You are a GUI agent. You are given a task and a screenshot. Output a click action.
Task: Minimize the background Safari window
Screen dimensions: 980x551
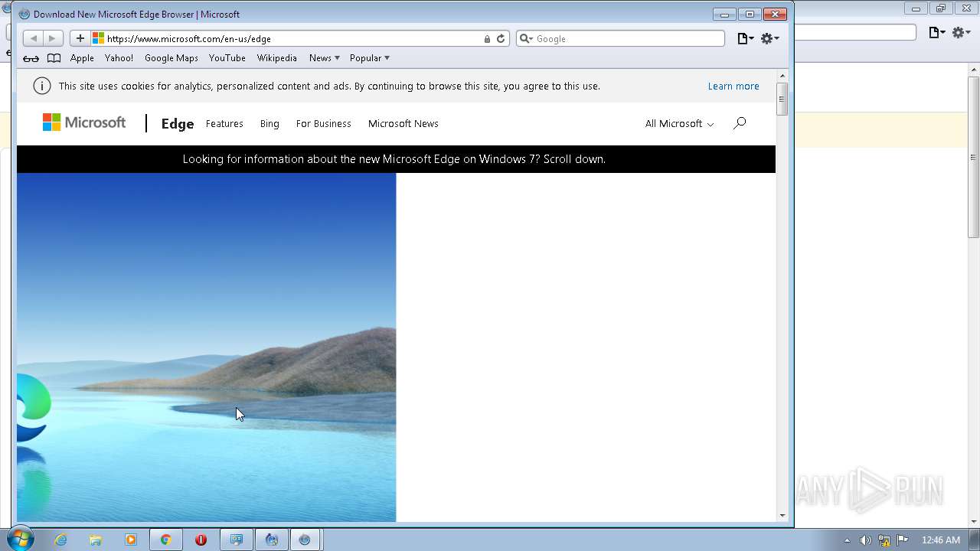(916, 8)
